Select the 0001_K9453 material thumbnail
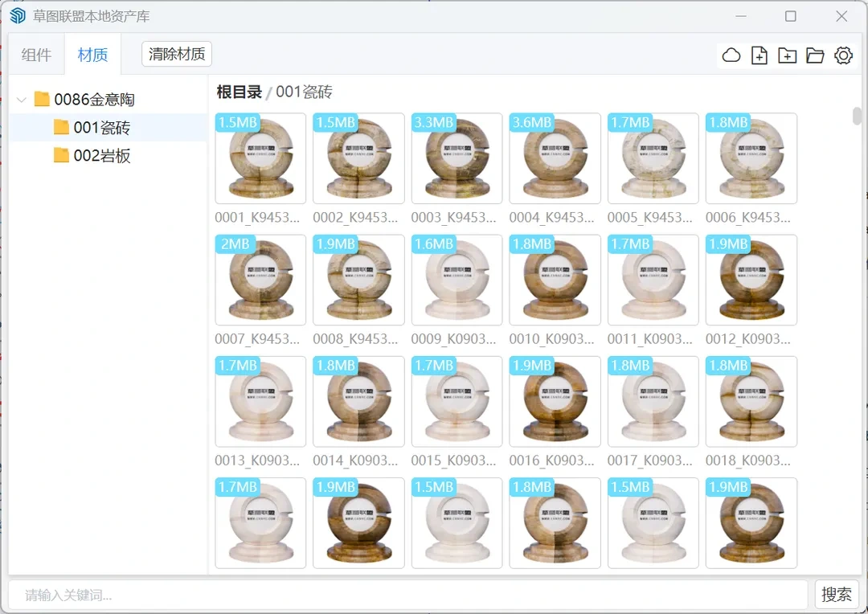 (x=260, y=158)
